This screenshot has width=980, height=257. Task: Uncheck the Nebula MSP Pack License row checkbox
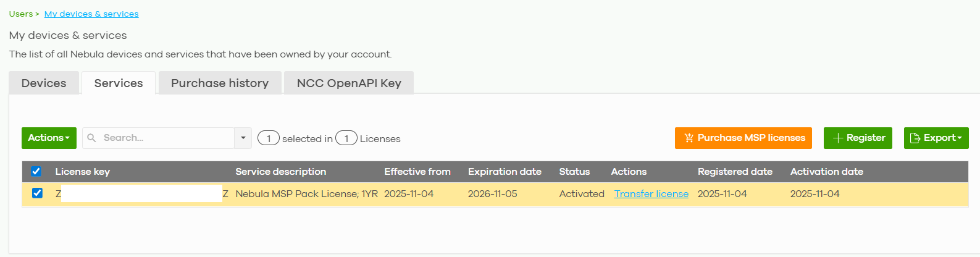(x=38, y=193)
